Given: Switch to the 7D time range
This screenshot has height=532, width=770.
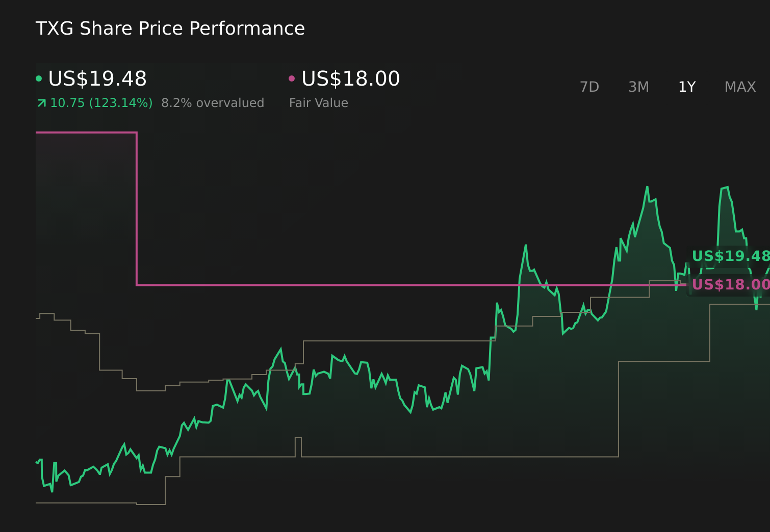Looking at the screenshot, I should pos(589,87).
